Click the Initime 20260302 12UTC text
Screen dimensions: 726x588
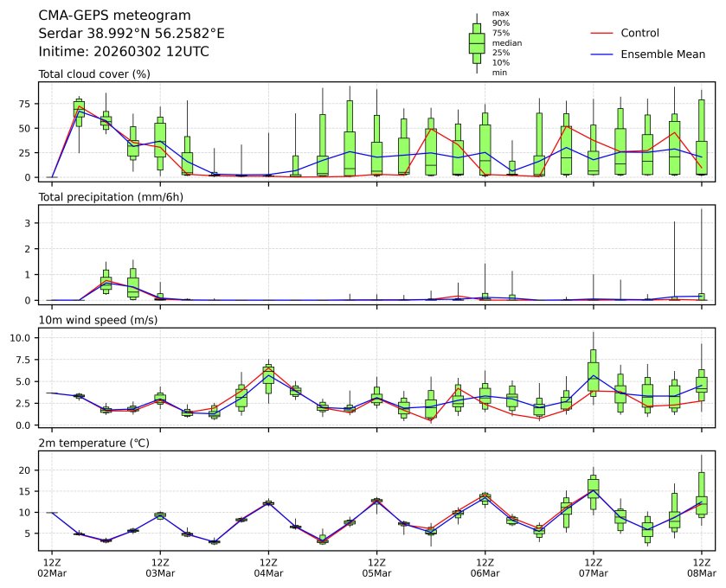coord(124,52)
